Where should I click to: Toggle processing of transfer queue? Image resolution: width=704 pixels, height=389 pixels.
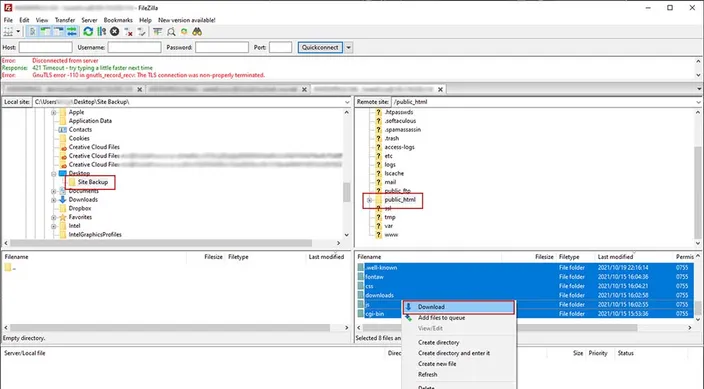click(x=101, y=31)
